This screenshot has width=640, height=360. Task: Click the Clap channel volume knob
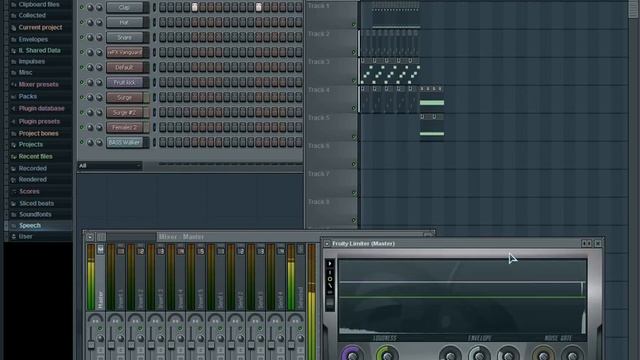(99, 8)
